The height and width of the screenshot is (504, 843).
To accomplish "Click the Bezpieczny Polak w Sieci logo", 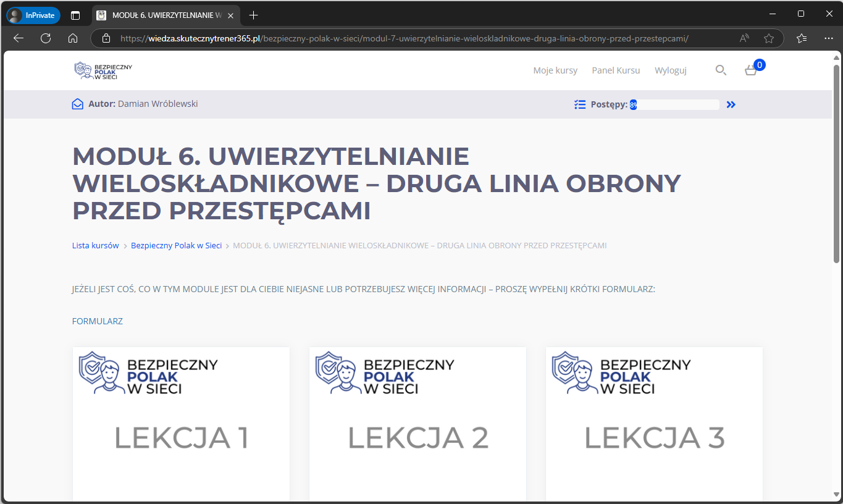I will (x=103, y=70).
